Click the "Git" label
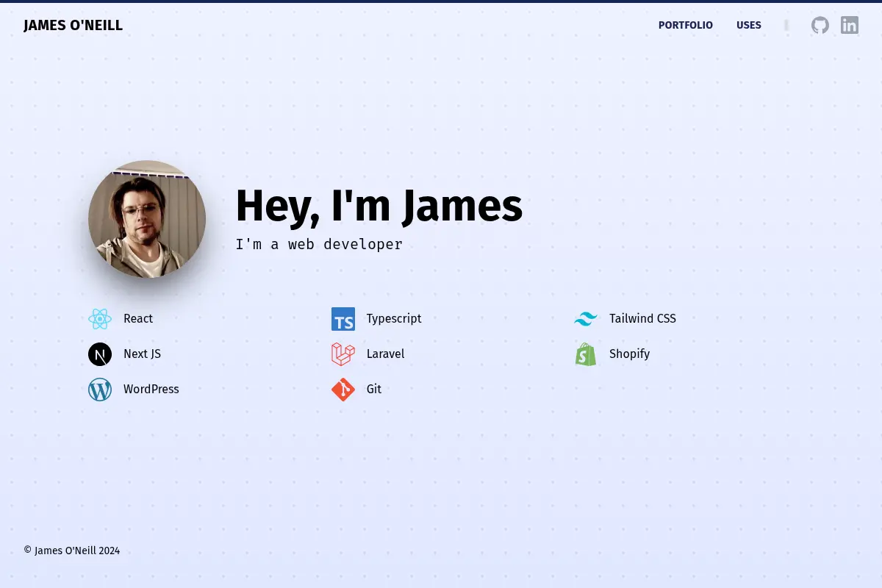882x588 pixels. (374, 389)
